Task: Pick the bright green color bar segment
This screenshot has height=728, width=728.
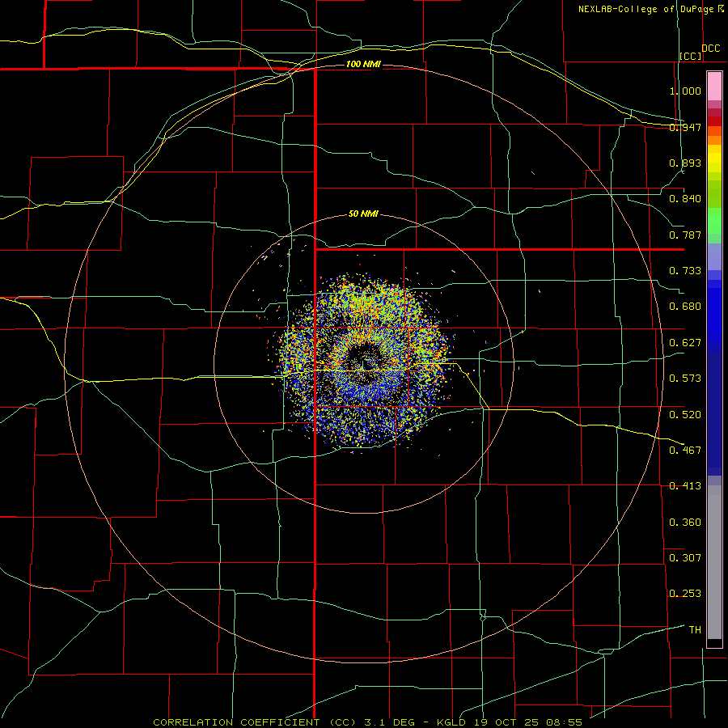Action: tap(714, 221)
